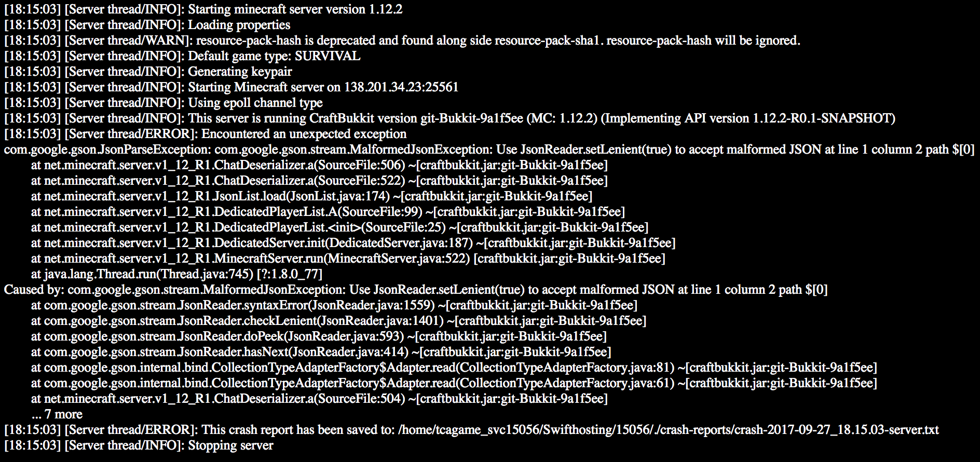Click the 'Default game type: SURVIVAL' line
Viewport: 980px width, 462px height.
pyautogui.click(x=182, y=56)
